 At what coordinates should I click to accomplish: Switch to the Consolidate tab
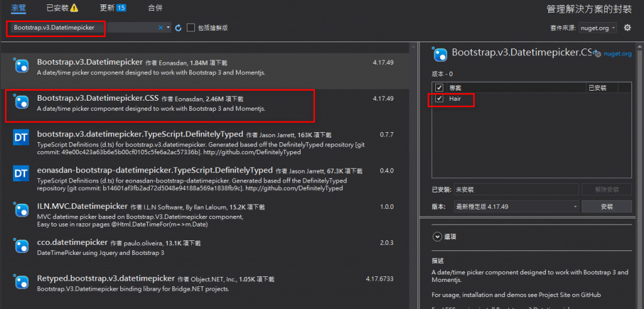coord(155,8)
